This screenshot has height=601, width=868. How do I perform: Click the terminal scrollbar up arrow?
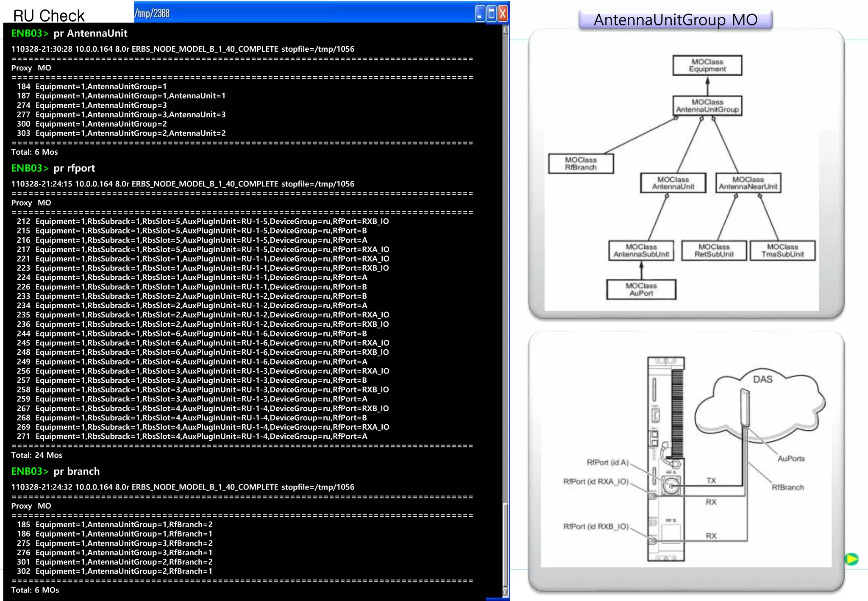click(x=505, y=30)
